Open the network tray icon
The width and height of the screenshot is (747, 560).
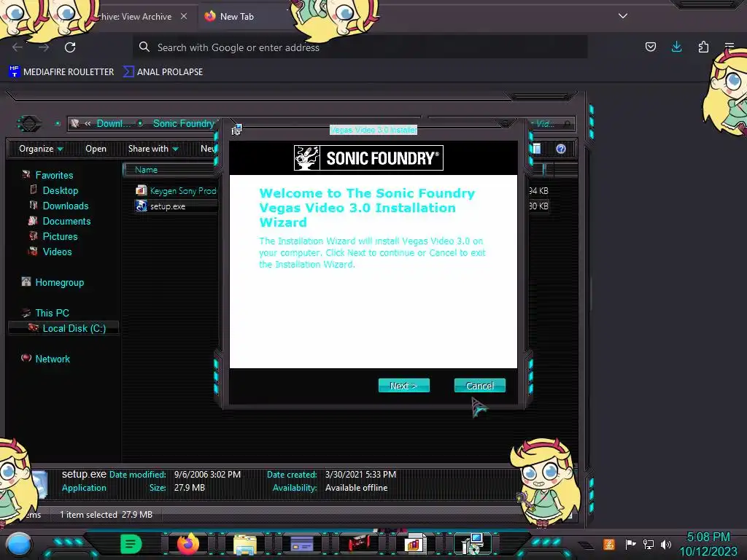click(x=649, y=544)
